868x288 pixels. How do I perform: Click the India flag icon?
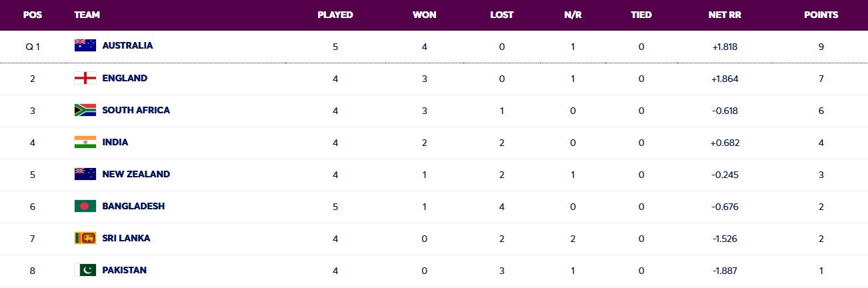(85, 142)
